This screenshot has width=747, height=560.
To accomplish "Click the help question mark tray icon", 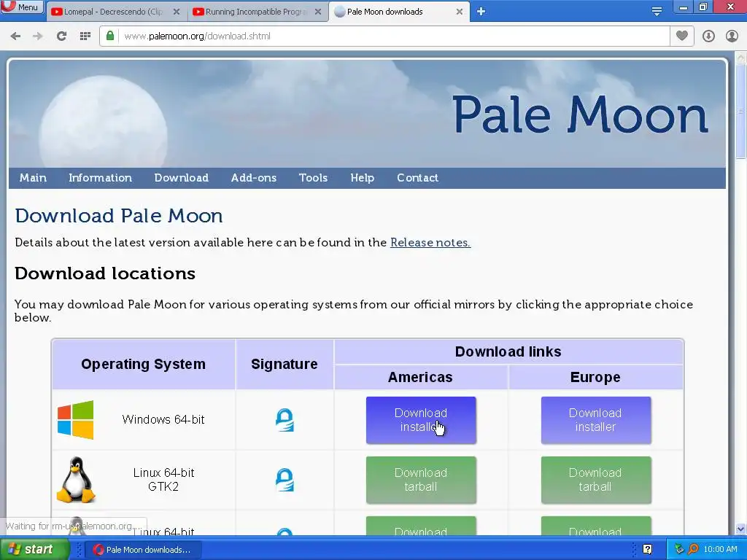I will 648,549.
